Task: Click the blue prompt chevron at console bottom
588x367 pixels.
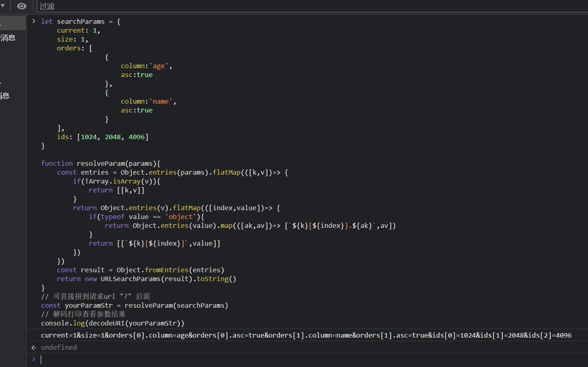Action: (34, 359)
